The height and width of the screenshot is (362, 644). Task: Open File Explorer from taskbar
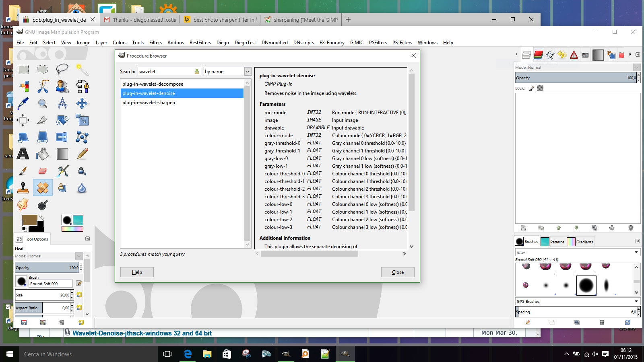(x=207, y=354)
